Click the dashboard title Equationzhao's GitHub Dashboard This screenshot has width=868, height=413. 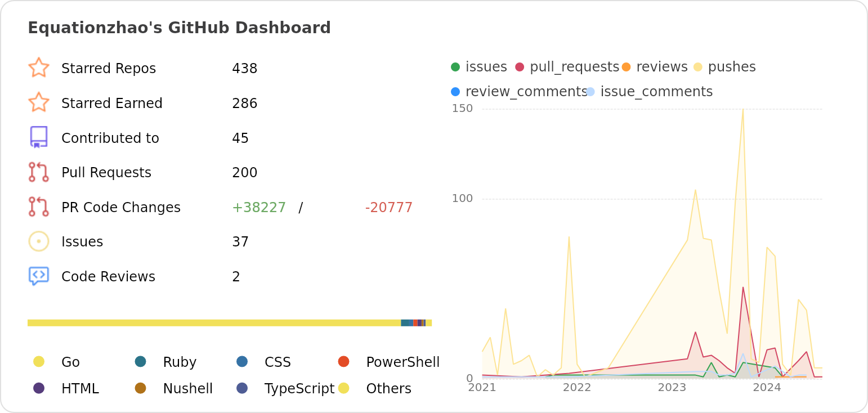tap(179, 28)
